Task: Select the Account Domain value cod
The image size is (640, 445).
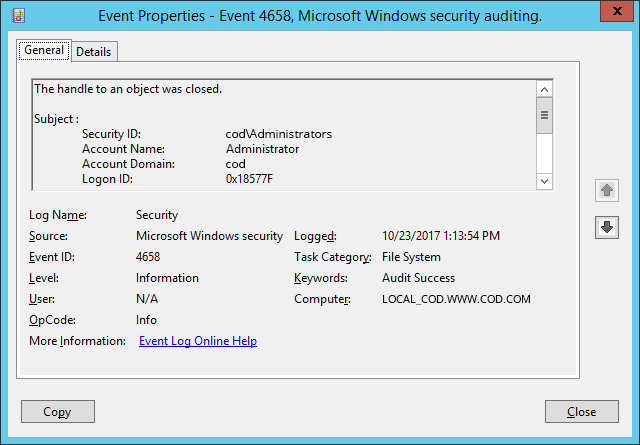Action: pos(236,164)
